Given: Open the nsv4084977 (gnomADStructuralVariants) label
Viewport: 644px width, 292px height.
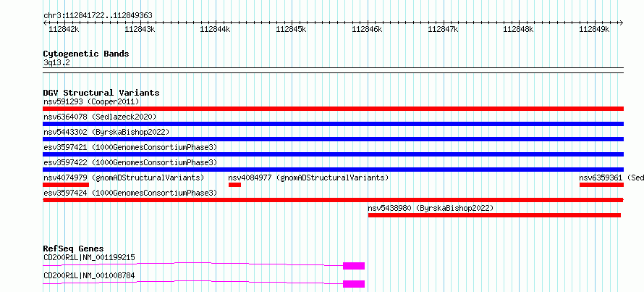Looking at the screenshot, I should pos(308,178).
